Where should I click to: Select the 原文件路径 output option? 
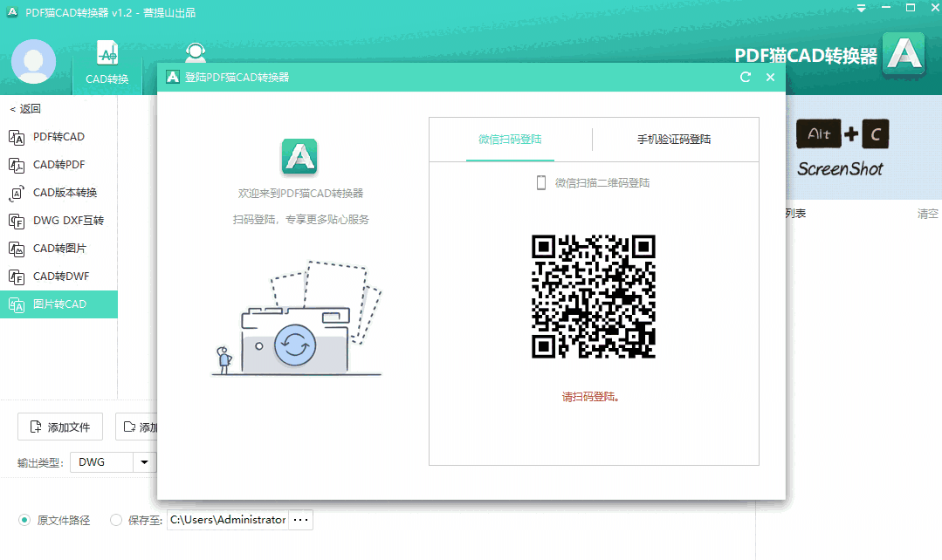(x=26, y=520)
